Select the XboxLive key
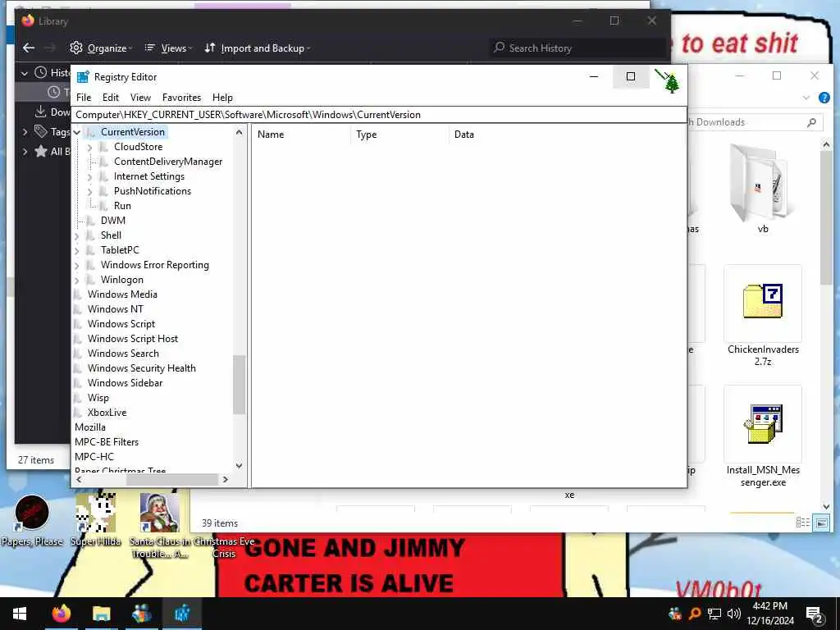The height and width of the screenshot is (630, 840). pyautogui.click(x=107, y=413)
